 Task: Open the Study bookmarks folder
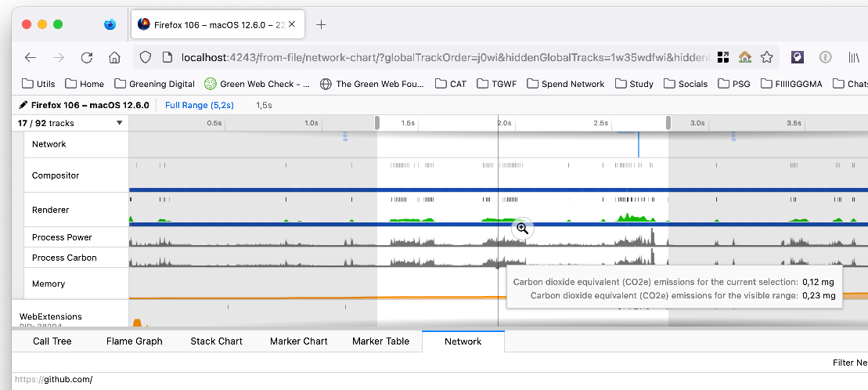634,84
